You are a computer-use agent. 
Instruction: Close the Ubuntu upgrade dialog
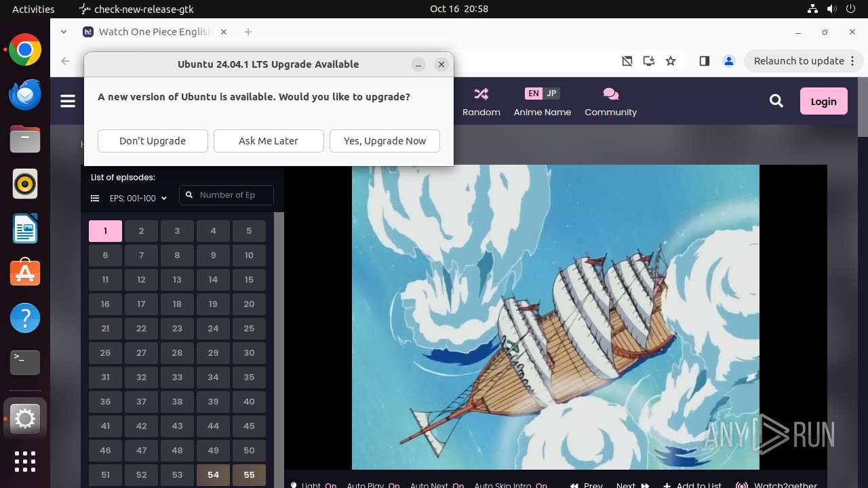441,64
